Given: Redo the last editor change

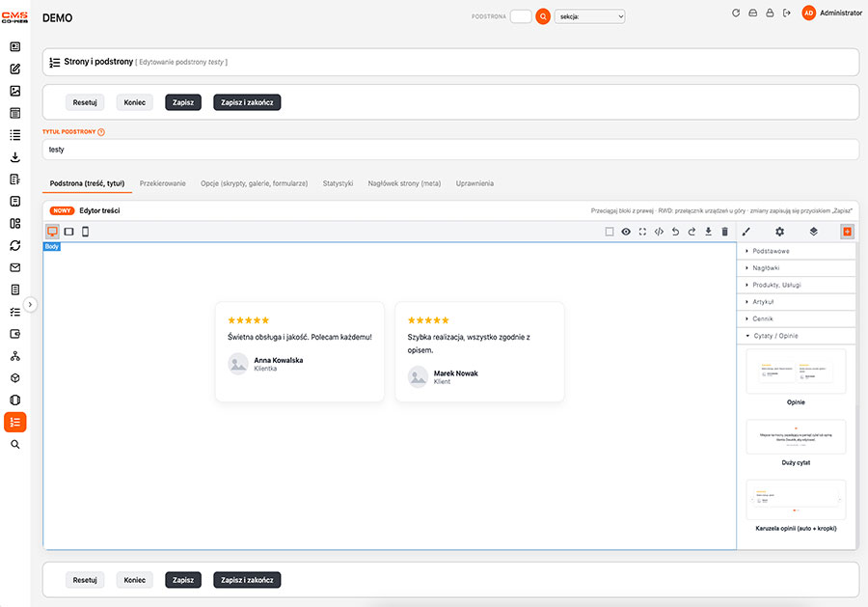Looking at the screenshot, I should tap(692, 232).
